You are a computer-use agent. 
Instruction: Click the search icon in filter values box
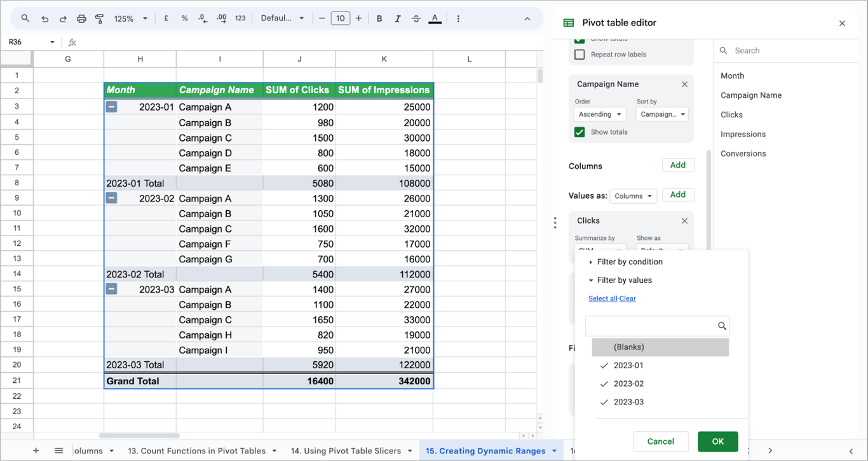coord(722,326)
